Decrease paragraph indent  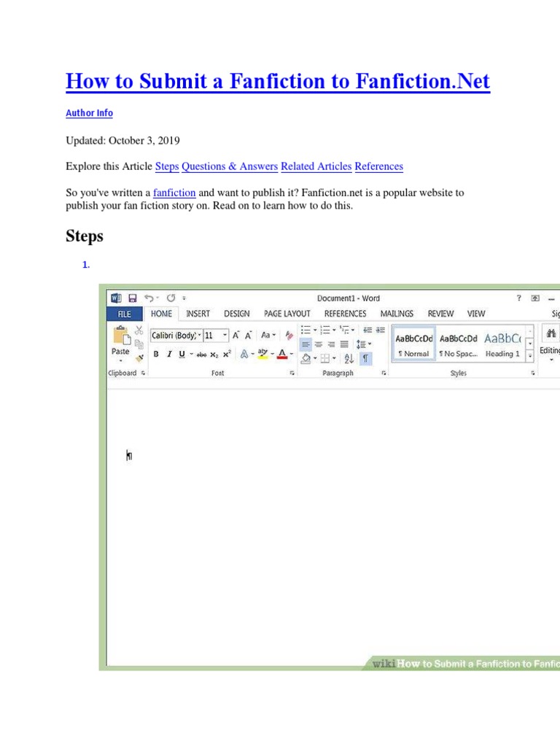pyautogui.click(x=367, y=330)
